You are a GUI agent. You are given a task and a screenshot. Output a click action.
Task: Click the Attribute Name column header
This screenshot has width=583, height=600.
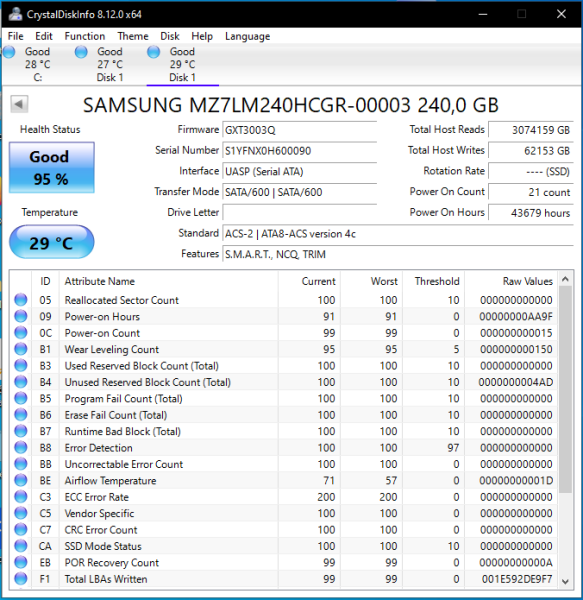(x=169, y=281)
